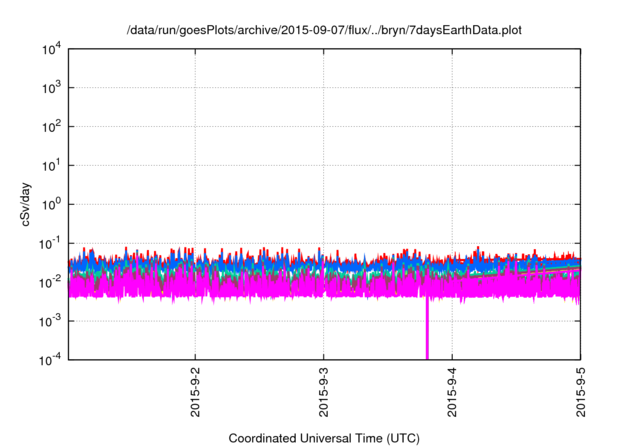Viewport: 640px width, 448px height.
Task: Click the 2015-9-2 date tick label
Action: coord(196,392)
